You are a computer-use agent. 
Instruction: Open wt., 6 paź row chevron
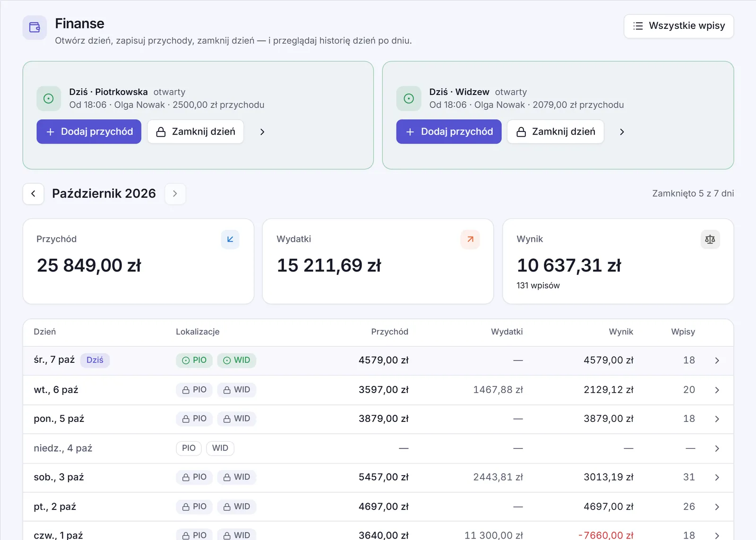[717, 390]
